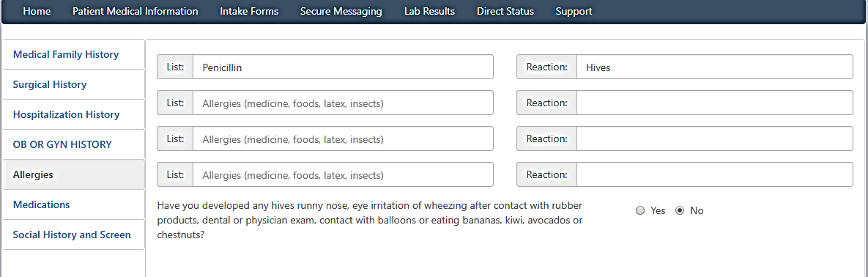Viewport: 868px width, 277px height.
Task: Open the Support menu
Action: (x=574, y=11)
